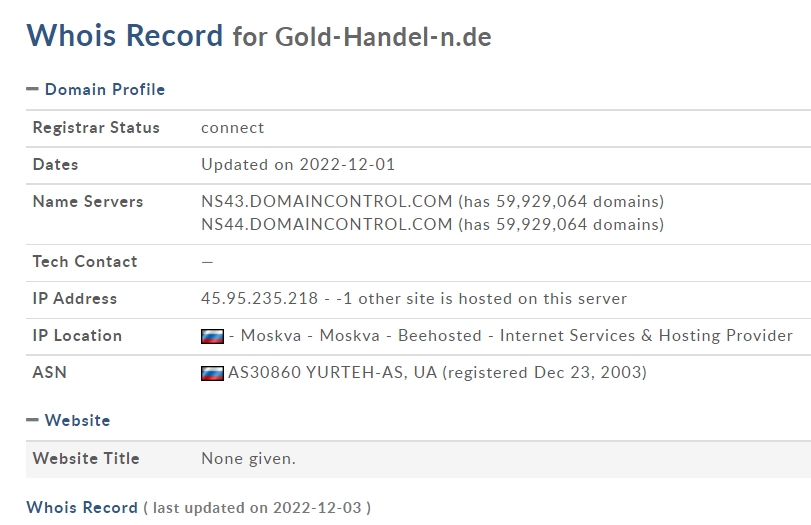Click IP address 45.95.235.218
The width and height of the screenshot is (811, 525).
pyautogui.click(x=260, y=298)
